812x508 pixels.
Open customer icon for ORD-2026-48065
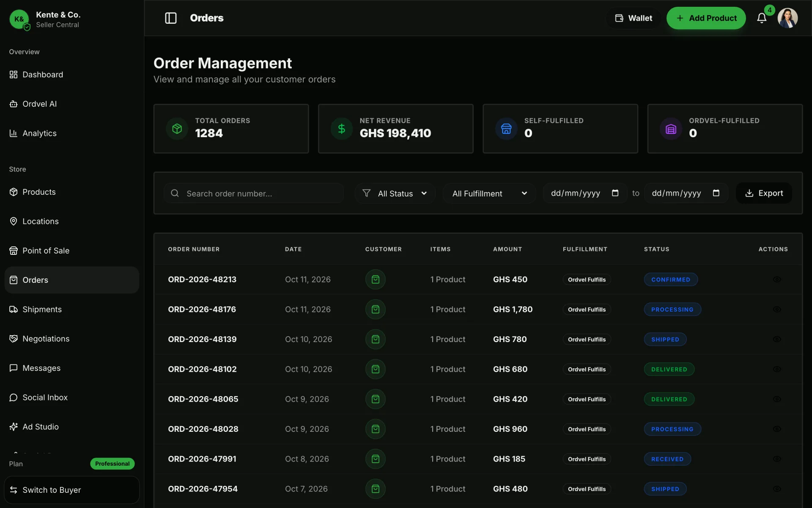[376, 399]
